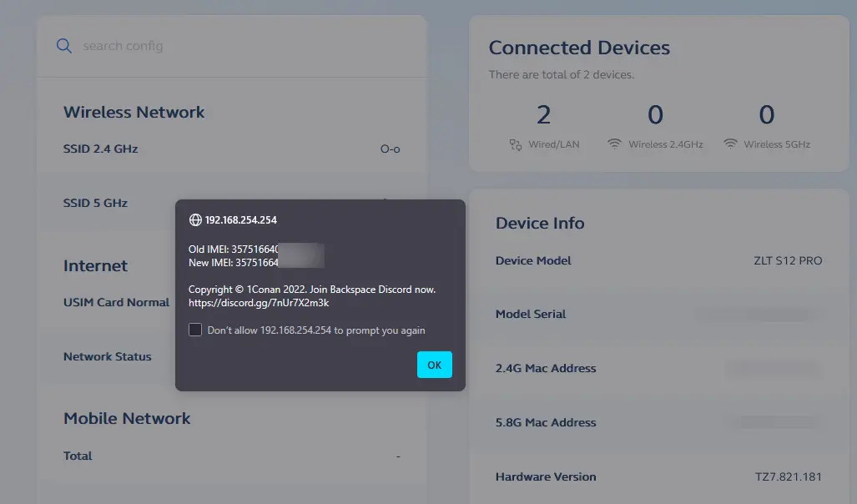Select the Wireless Network heading
The image size is (857, 504).
click(134, 112)
